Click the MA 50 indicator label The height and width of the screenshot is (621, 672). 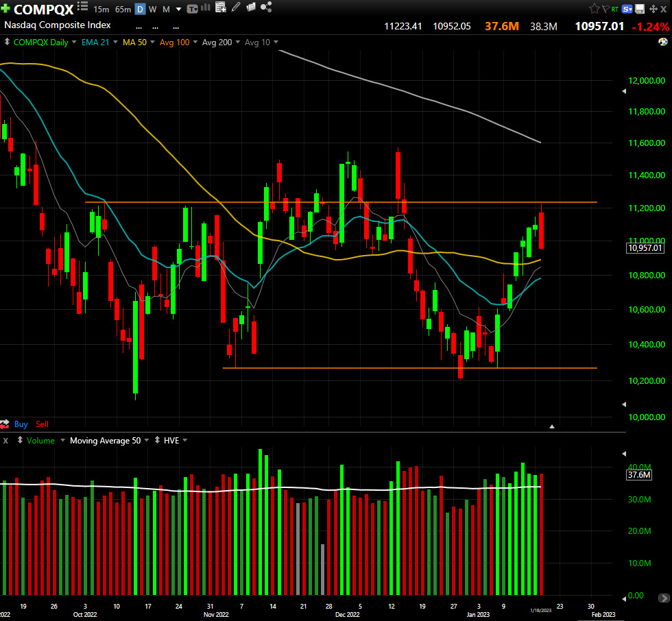(x=134, y=42)
